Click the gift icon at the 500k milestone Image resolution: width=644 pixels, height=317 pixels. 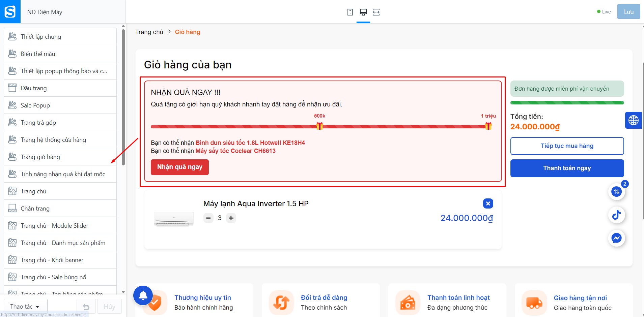[319, 126]
